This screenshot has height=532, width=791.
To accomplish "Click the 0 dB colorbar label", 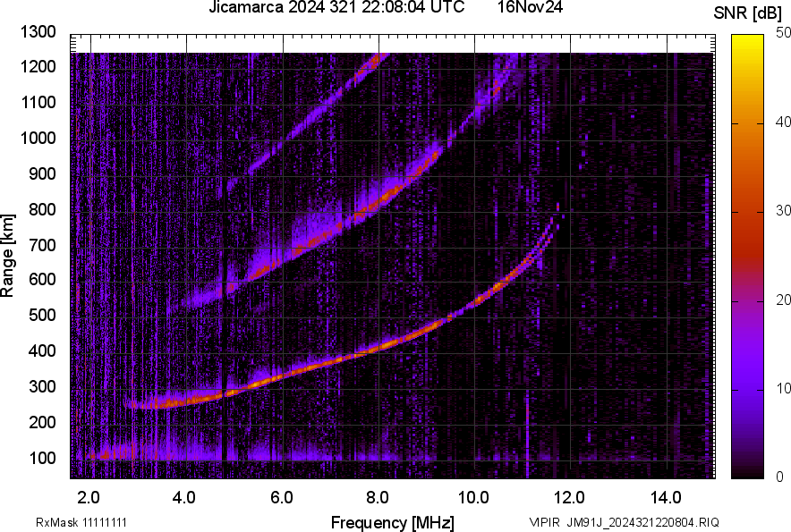I will (780, 477).
